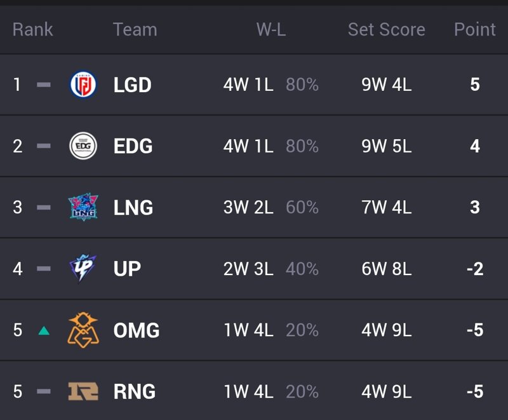Sort by the W-L column header
Viewport: 508px width, 420px height.
tap(271, 29)
